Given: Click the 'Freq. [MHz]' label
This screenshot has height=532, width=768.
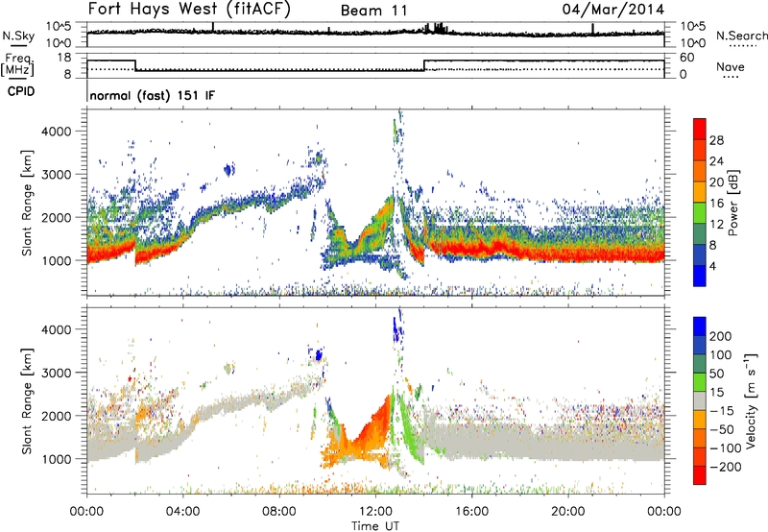Looking at the screenshot, I should (x=17, y=65).
